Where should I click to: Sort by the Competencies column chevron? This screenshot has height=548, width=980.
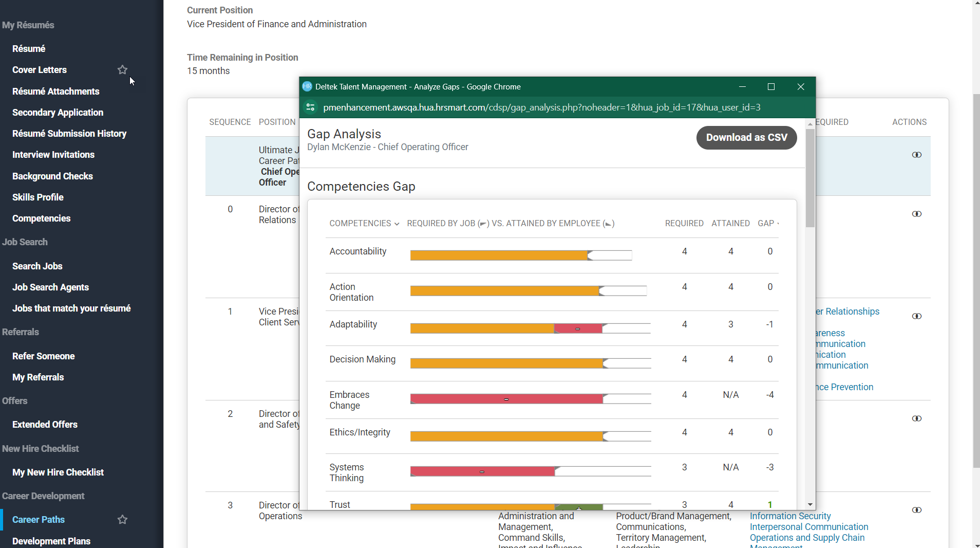pos(397,224)
